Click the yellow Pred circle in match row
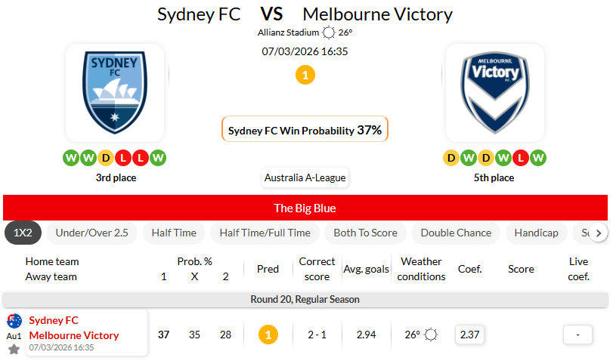 268,335
